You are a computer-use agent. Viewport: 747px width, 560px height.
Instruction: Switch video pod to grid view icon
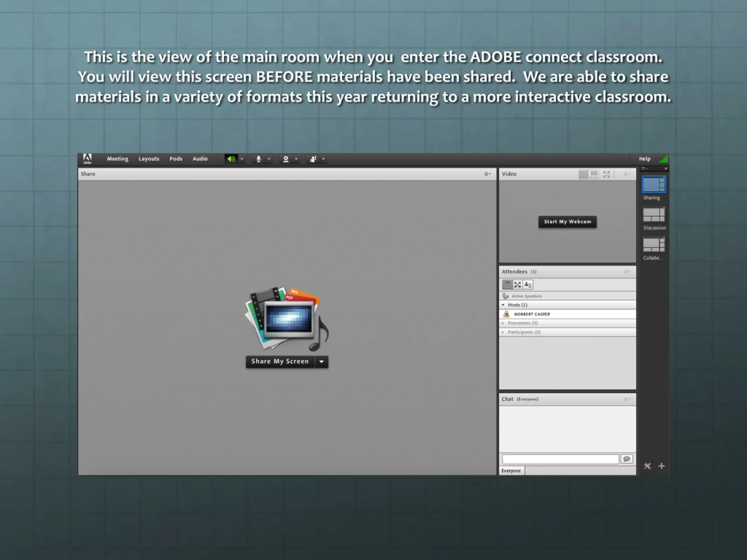584,174
